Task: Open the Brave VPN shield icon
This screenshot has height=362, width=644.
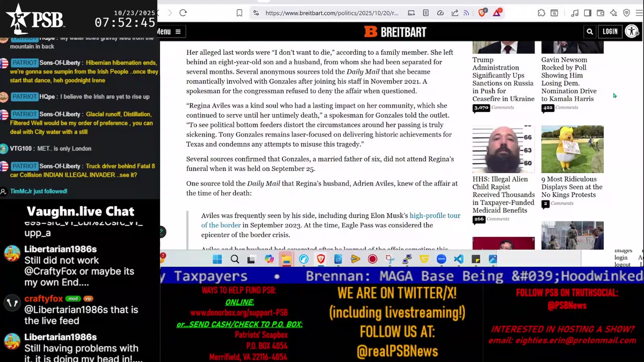Action: [626, 13]
